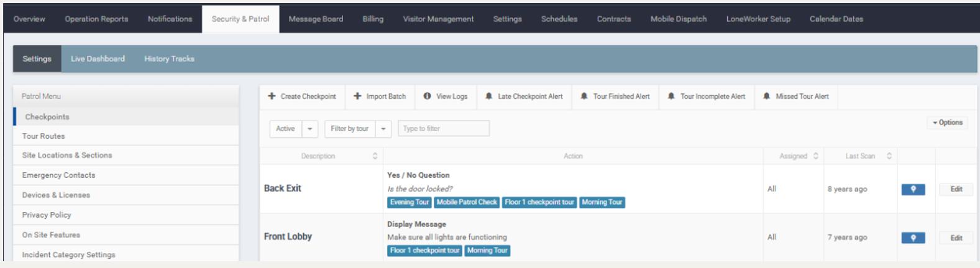Viewport: 980px width, 268px height.
Task: Open the top Settings tab
Action: pyautogui.click(x=507, y=19)
